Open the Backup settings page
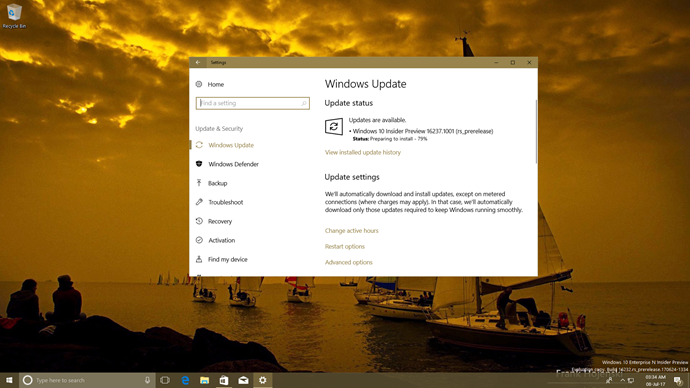The width and height of the screenshot is (690, 388). point(217,183)
